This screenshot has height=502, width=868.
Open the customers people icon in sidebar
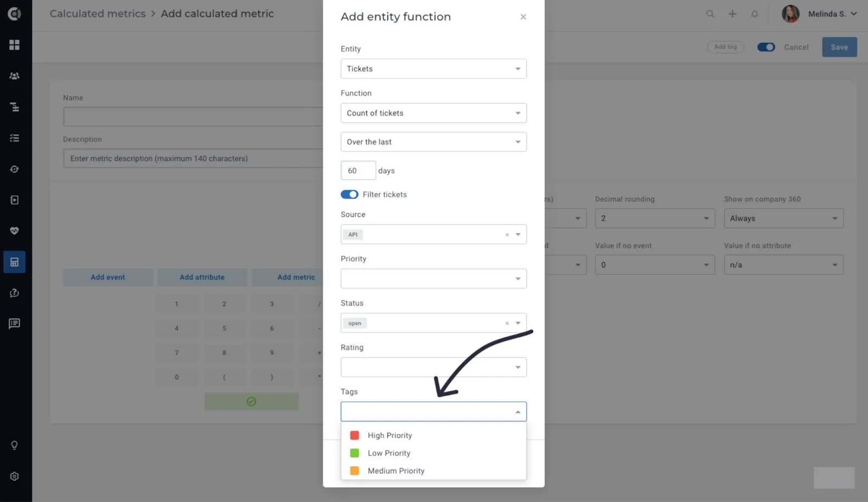click(x=15, y=76)
